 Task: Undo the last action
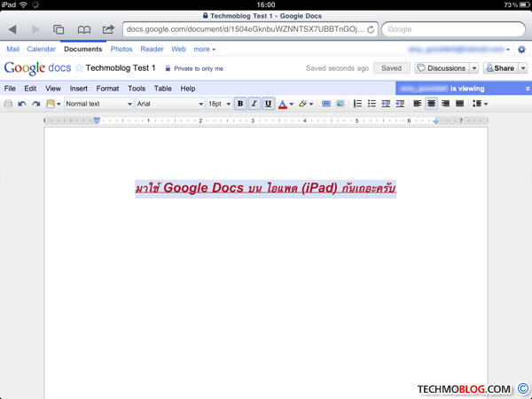[22, 104]
